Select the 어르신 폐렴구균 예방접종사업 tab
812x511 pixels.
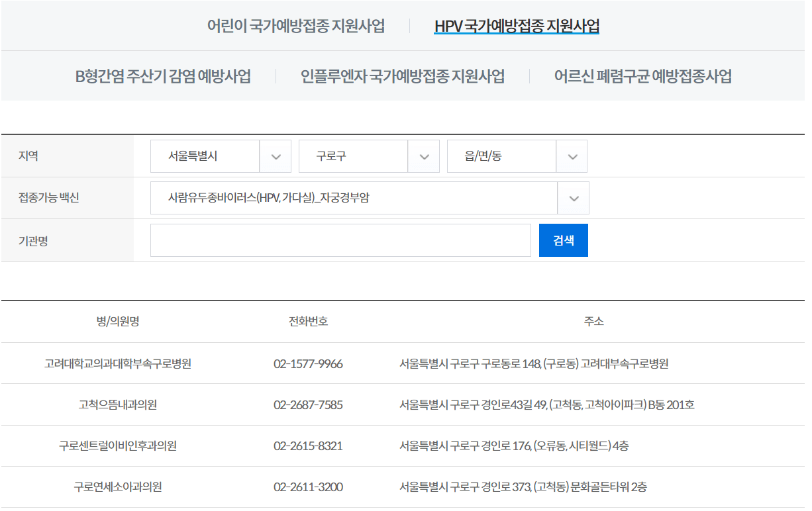point(644,75)
